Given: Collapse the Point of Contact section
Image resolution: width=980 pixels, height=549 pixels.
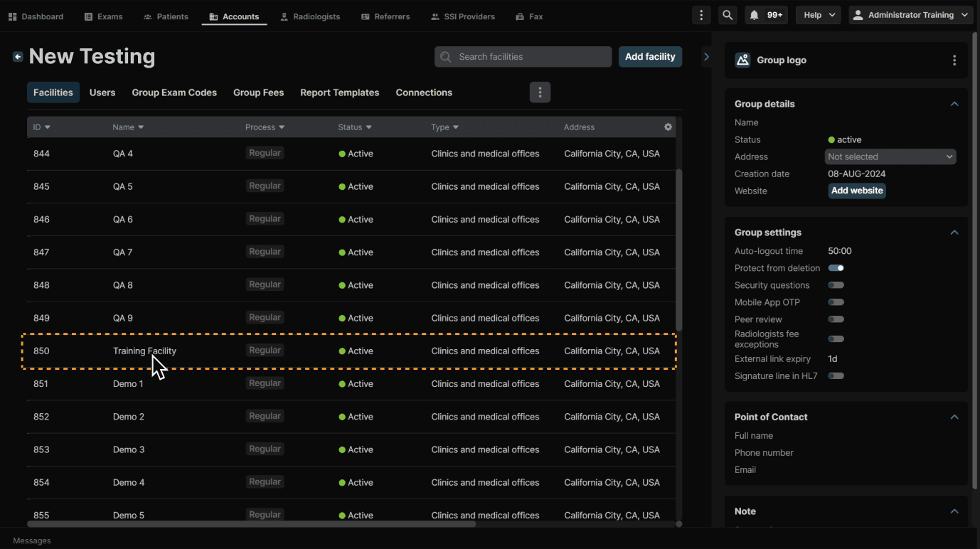Looking at the screenshot, I should click(954, 417).
